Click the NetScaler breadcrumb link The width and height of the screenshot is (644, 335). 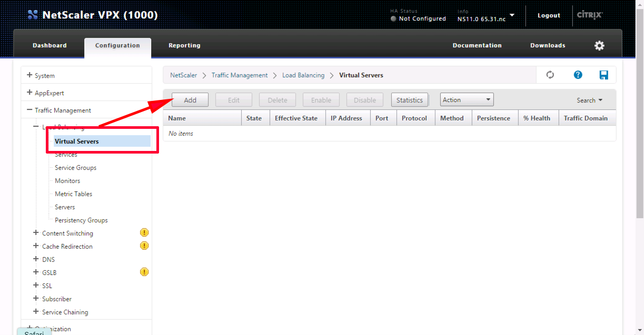(183, 75)
